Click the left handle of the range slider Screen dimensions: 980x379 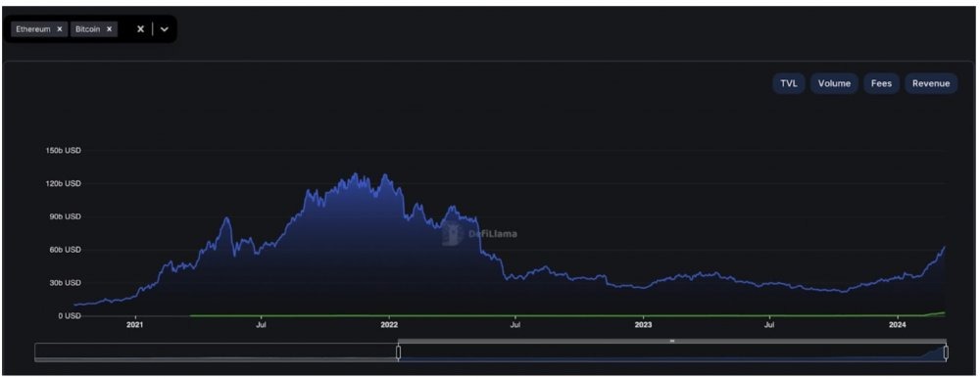[x=398, y=353]
